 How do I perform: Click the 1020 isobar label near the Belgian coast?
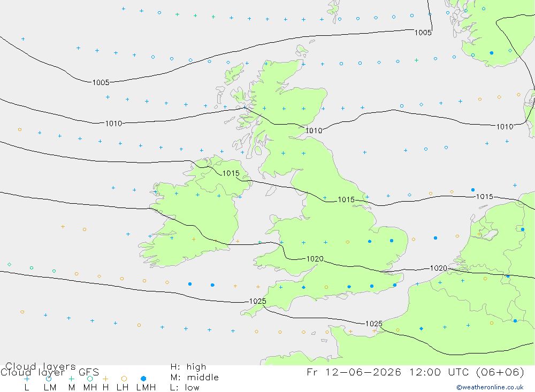pyautogui.click(x=439, y=268)
